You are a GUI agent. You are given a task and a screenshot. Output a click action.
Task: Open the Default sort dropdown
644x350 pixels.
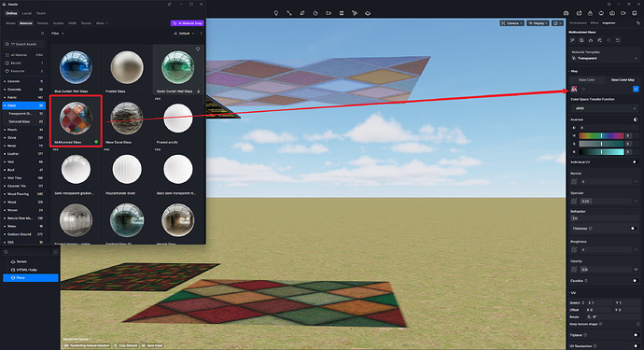pyautogui.click(x=184, y=34)
